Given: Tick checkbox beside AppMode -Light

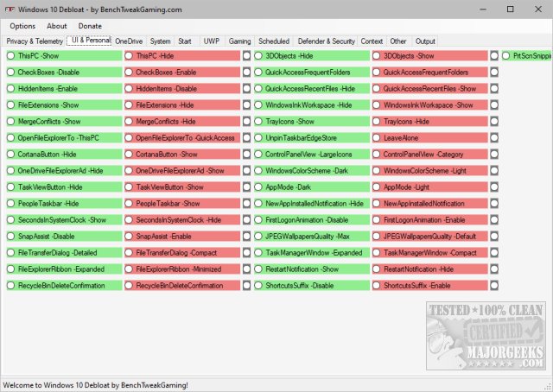Looking at the screenshot, I should coord(494,187).
